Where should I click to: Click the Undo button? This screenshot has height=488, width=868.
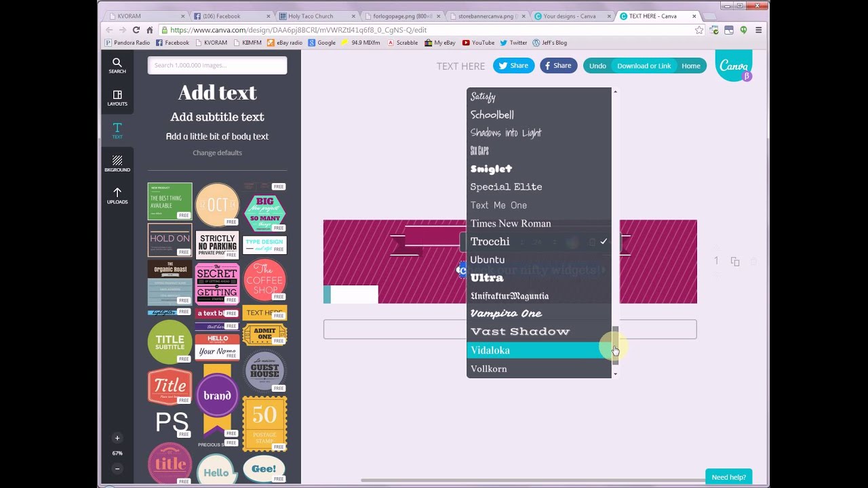[x=597, y=66]
